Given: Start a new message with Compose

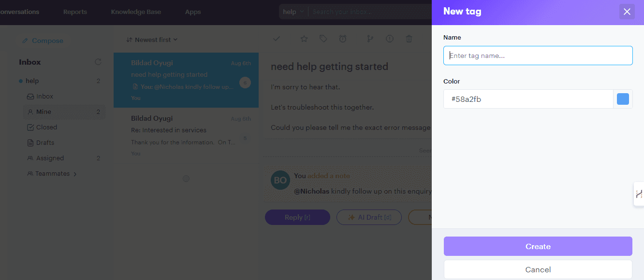Looking at the screenshot, I should pos(42,41).
